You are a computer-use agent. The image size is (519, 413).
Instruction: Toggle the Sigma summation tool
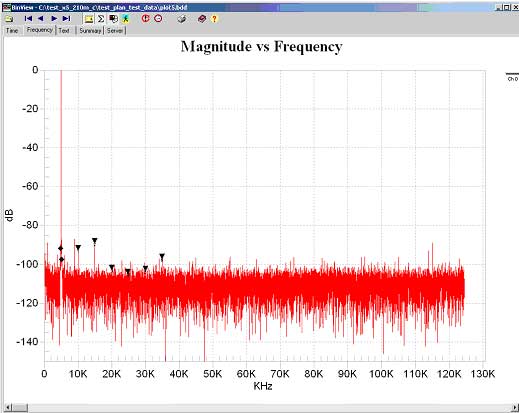pyautogui.click(x=101, y=19)
